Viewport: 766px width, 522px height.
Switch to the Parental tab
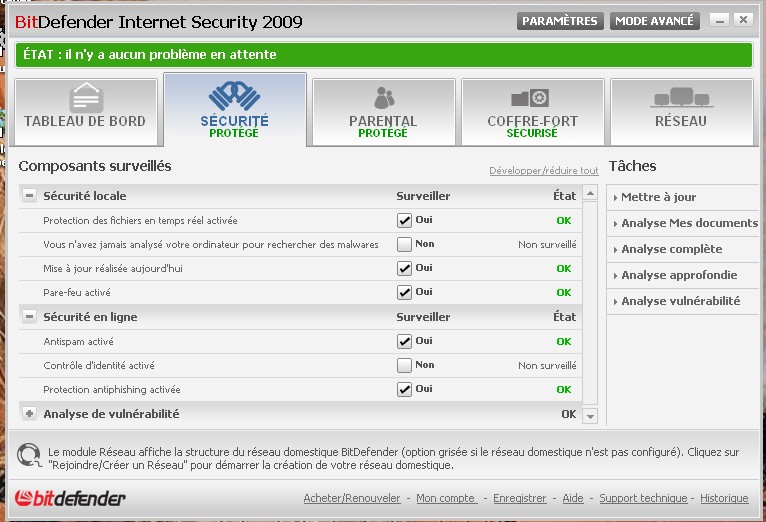coord(383,112)
